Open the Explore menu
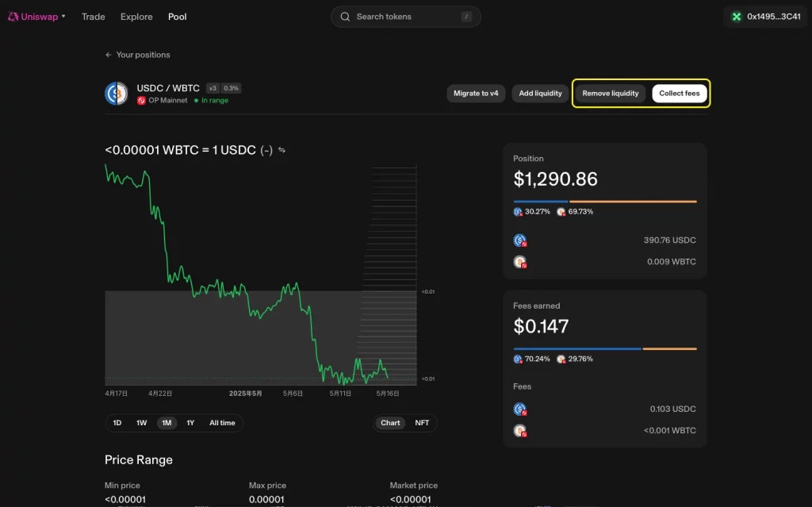Image resolution: width=812 pixels, height=507 pixels. coord(136,17)
